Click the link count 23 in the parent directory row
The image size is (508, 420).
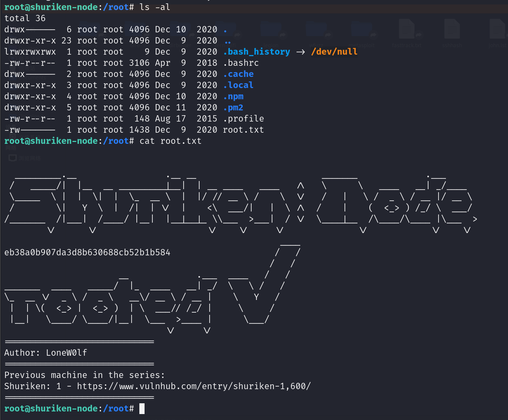point(67,41)
